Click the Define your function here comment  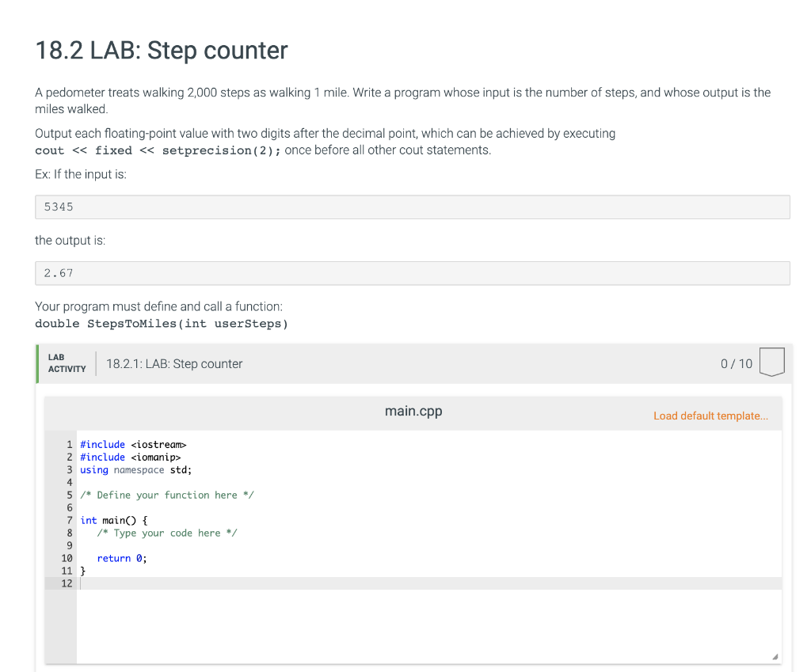pyautogui.click(x=166, y=495)
